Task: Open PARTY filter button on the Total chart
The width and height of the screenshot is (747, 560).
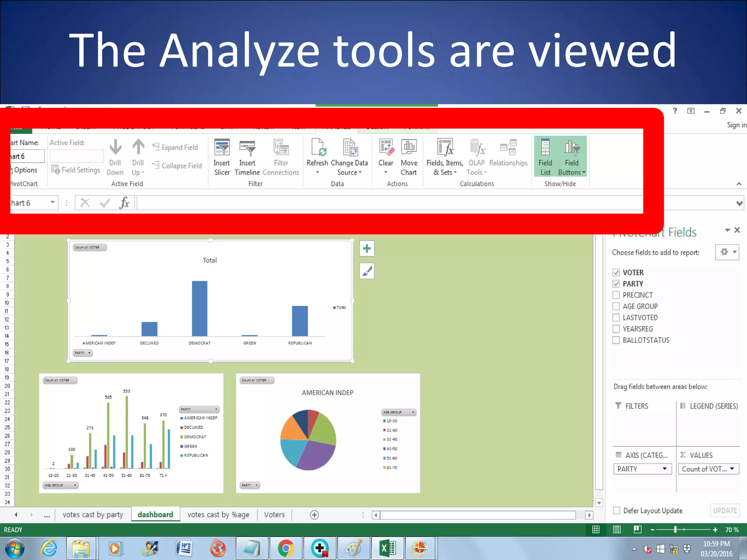Action: 83,353
